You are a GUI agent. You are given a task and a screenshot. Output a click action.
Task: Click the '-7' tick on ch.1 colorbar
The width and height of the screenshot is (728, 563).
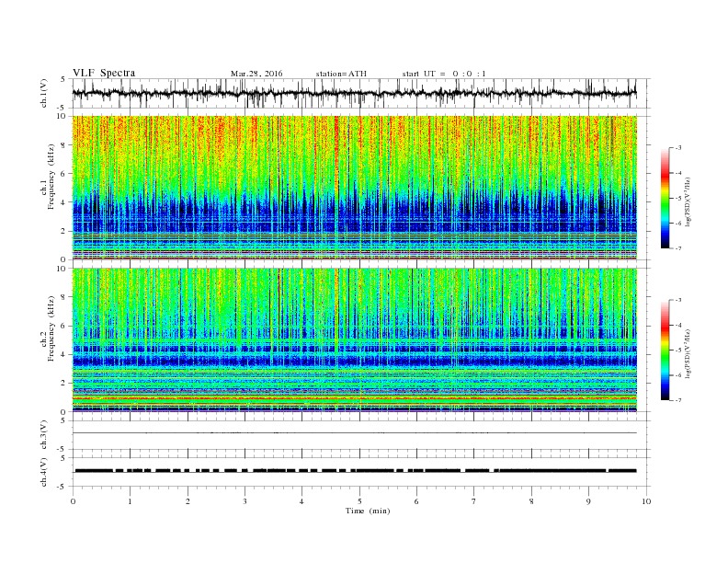678,248
